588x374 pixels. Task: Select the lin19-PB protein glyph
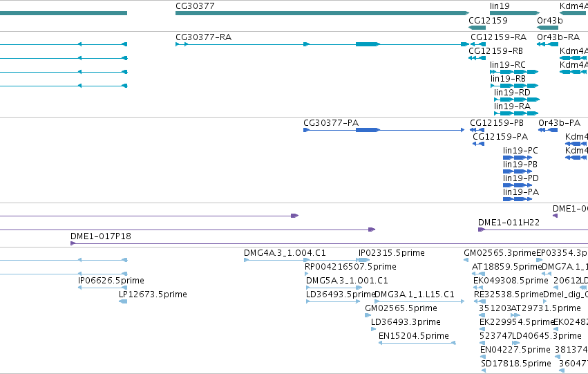coord(517,171)
